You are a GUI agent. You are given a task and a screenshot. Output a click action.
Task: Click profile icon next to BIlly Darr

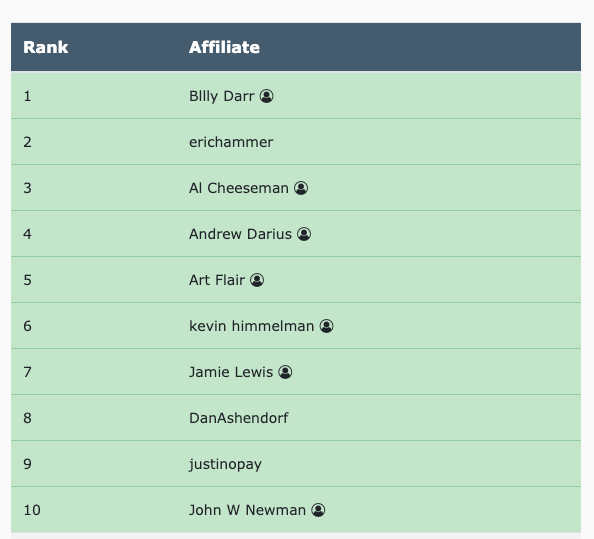pos(266,96)
